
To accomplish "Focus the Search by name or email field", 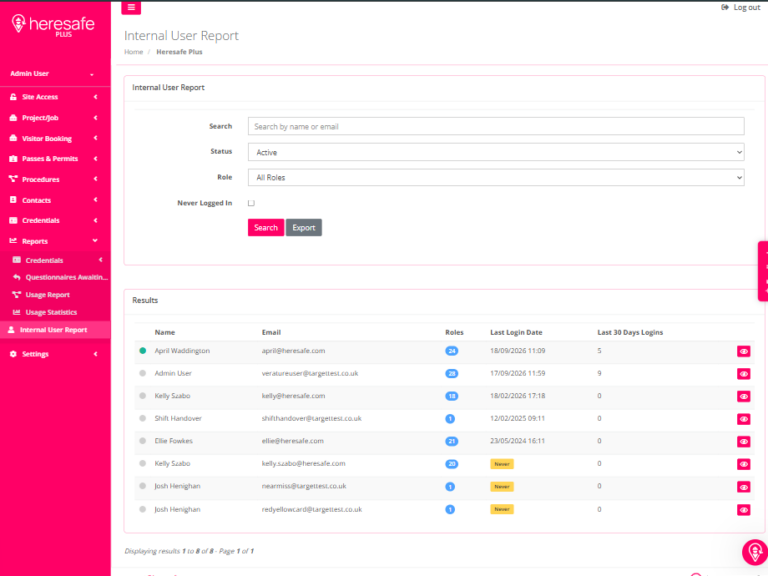I will (x=496, y=126).
